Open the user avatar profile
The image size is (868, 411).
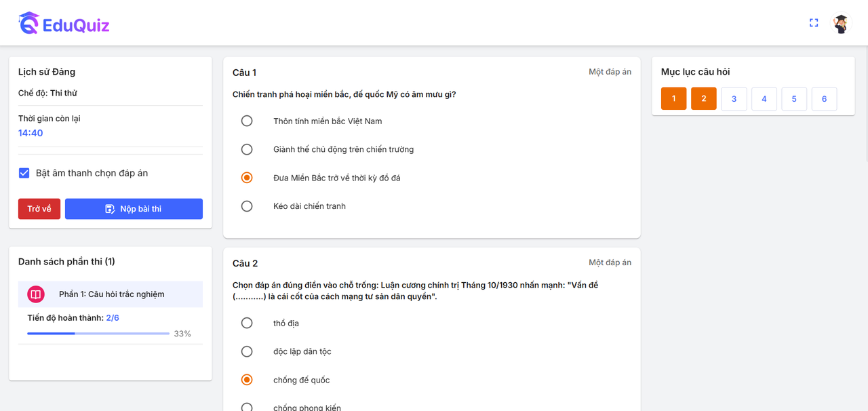coord(841,24)
